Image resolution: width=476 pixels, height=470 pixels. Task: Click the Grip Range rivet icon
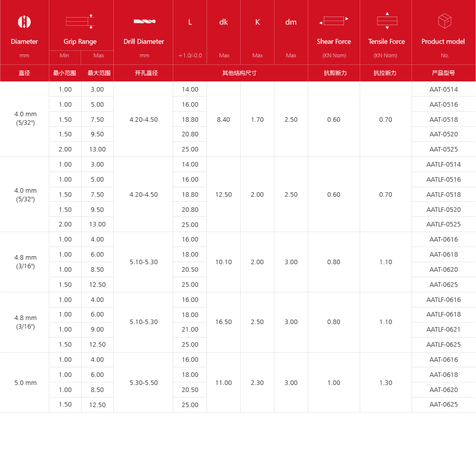[x=80, y=21]
